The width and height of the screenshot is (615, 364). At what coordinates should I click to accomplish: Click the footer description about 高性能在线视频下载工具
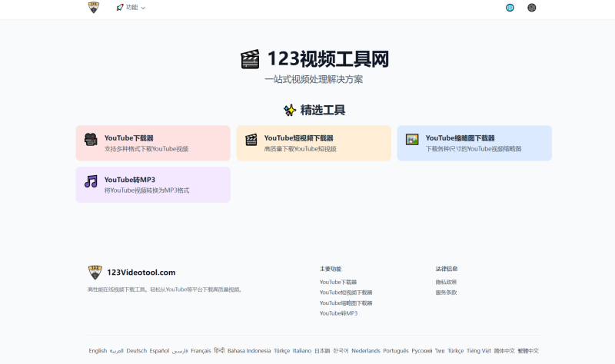click(x=165, y=290)
